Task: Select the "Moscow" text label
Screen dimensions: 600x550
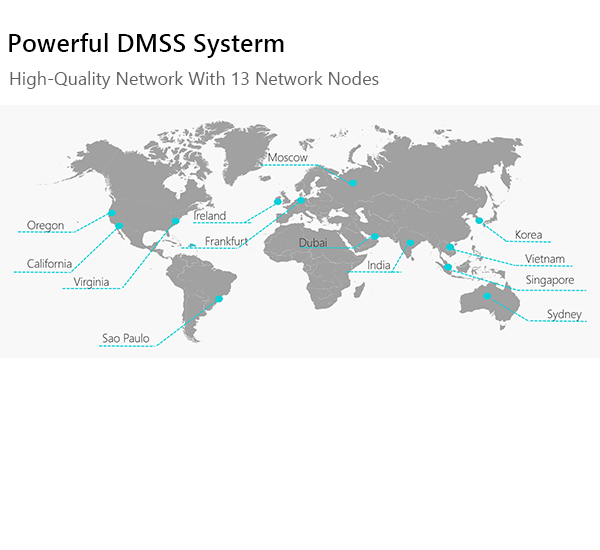Action: [287, 158]
